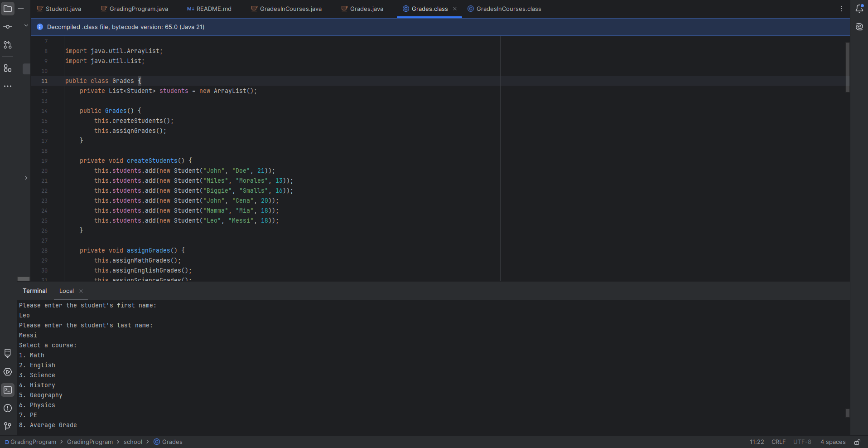Open line separator CRLF selector
Screen dimensions: 868x448
point(778,442)
